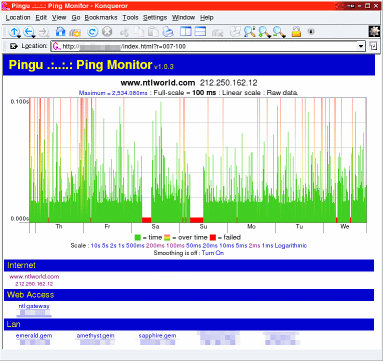Navigate back with the Back arrow
383x361 pixels.
tap(29, 32)
